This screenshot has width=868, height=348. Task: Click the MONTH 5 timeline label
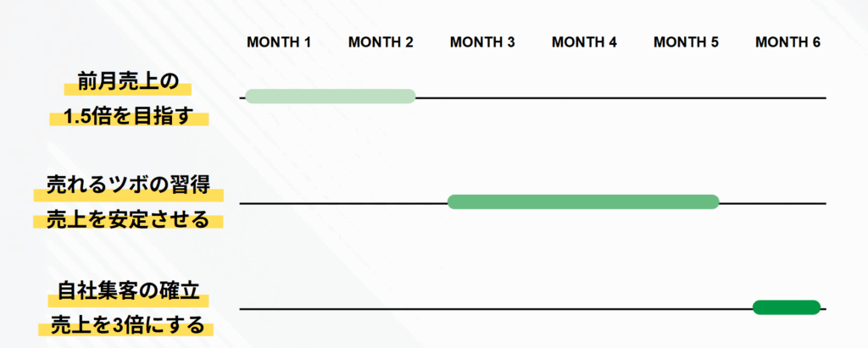click(686, 41)
